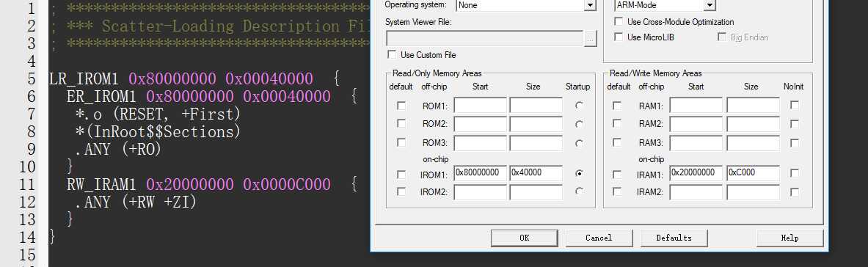
Task: Click the RW_IRAM1 line in the editor
Action: 213,184
